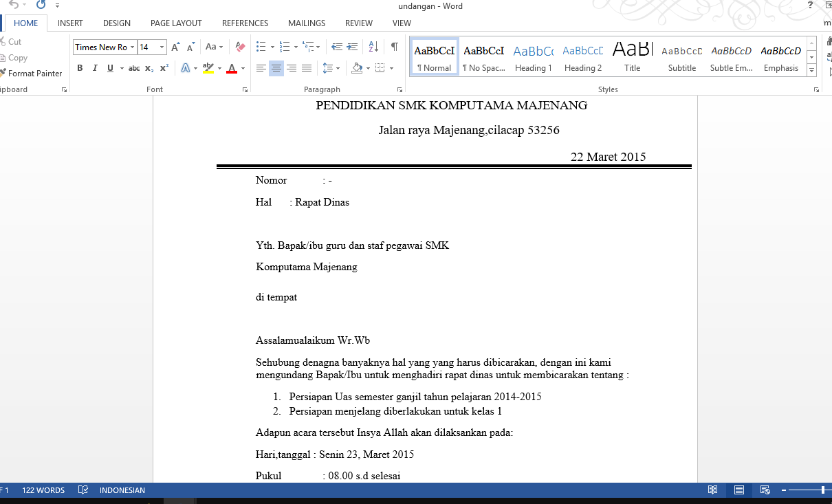The image size is (832, 504).
Task: Switch to Read Mode in the status bar
Action: 712,490
